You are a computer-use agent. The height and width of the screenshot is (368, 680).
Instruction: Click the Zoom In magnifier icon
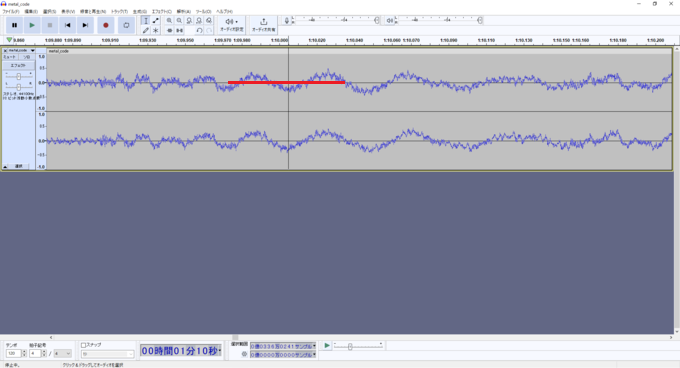point(169,20)
